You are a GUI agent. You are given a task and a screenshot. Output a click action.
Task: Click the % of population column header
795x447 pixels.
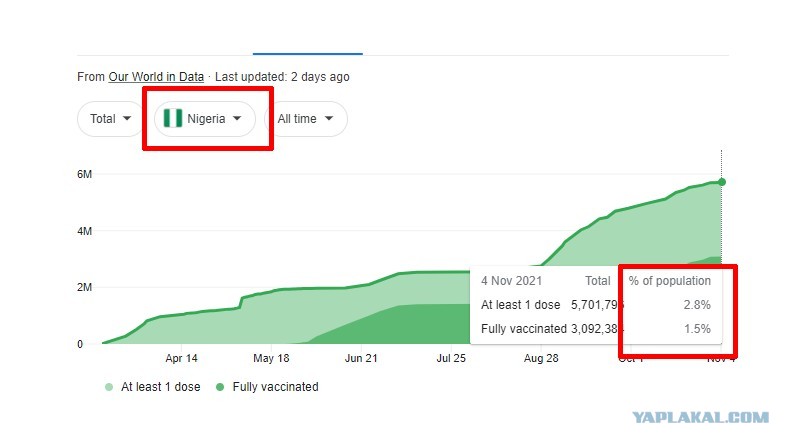pos(670,281)
